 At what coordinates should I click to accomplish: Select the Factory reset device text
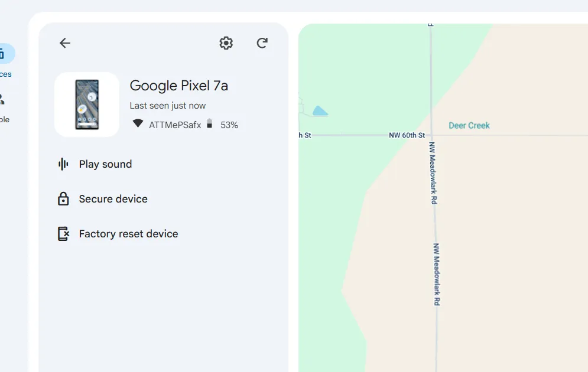[128, 234]
